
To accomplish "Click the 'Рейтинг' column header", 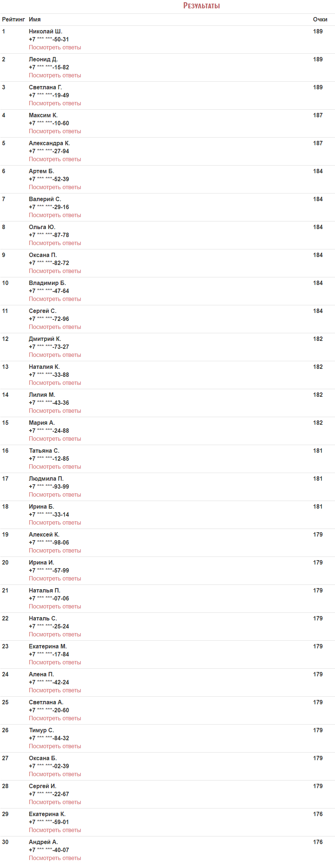I will 13,20.
